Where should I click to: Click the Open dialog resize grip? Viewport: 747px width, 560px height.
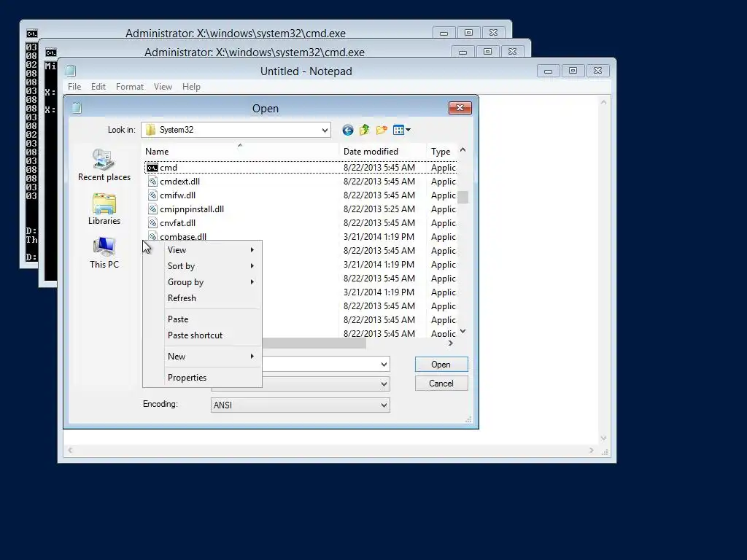coord(468,419)
